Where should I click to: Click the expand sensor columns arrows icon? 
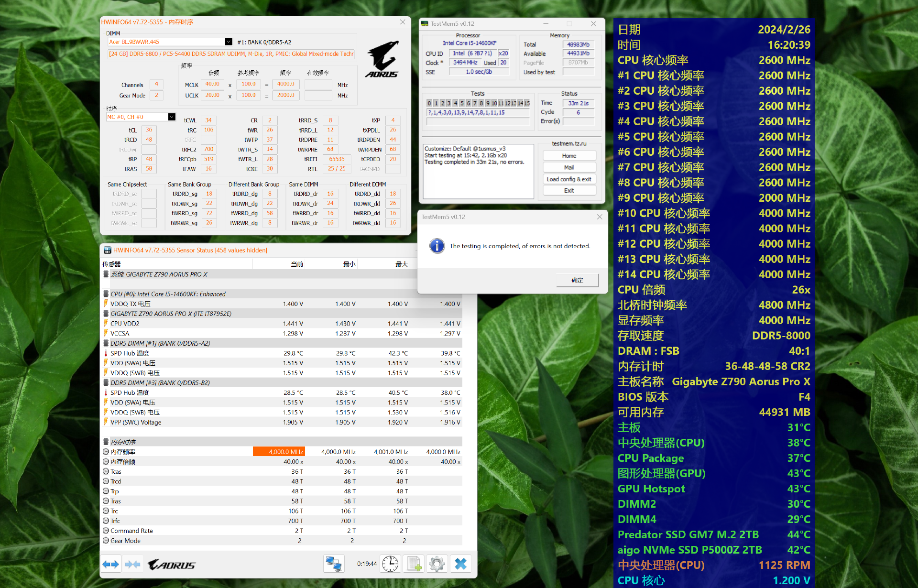click(x=111, y=565)
